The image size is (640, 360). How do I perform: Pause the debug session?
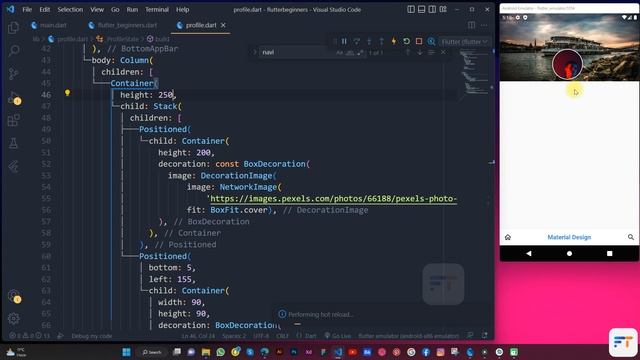point(344,41)
